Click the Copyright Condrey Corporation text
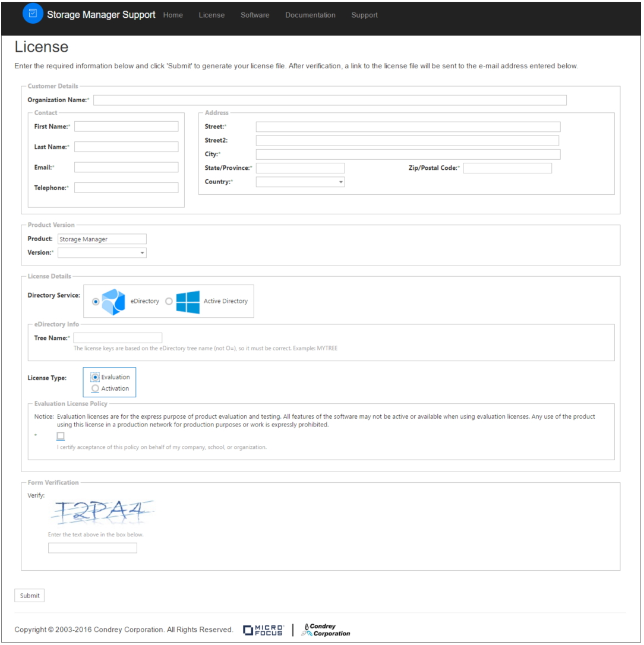This screenshot has height=645, width=644. click(x=124, y=630)
